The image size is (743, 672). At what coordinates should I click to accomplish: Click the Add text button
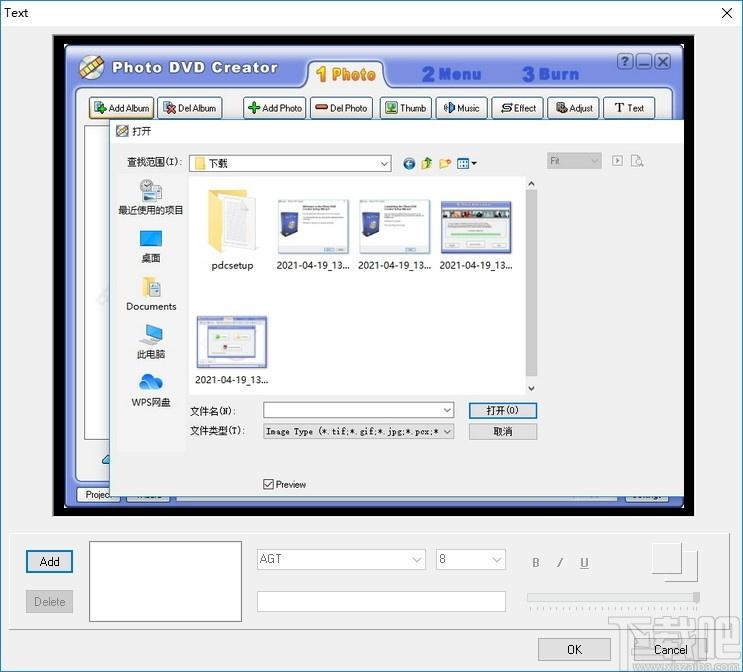point(49,562)
